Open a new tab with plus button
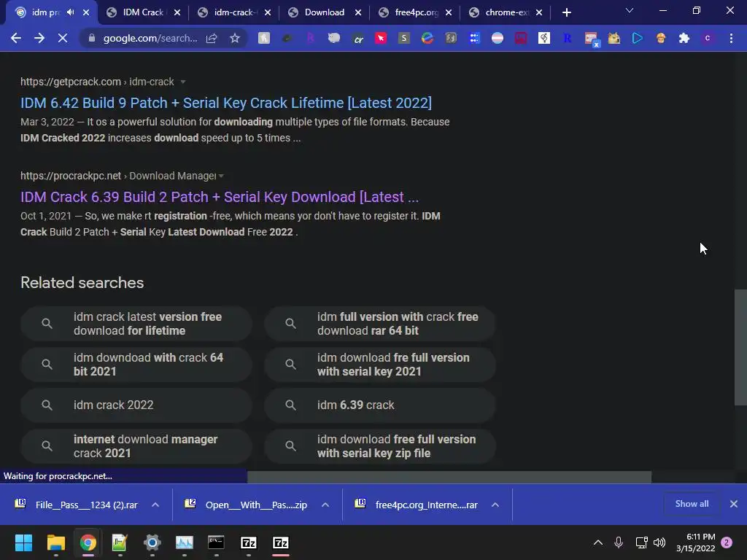The height and width of the screenshot is (560, 747). (x=566, y=12)
